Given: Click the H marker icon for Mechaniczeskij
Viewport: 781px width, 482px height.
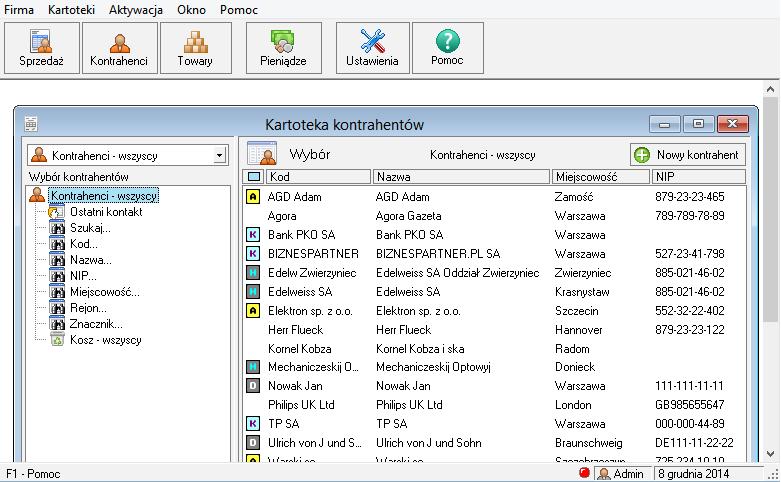Looking at the screenshot, I should (253, 367).
